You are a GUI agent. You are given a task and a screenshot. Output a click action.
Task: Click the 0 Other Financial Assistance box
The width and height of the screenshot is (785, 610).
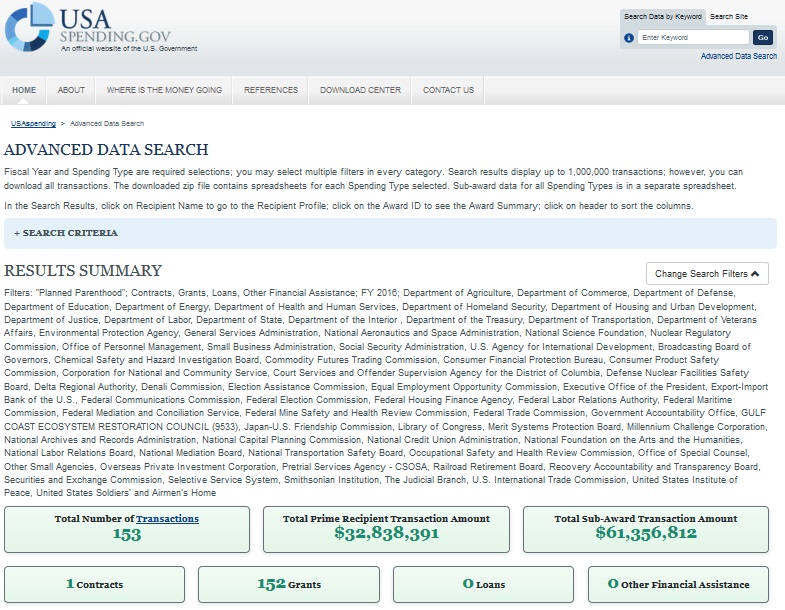click(678, 584)
